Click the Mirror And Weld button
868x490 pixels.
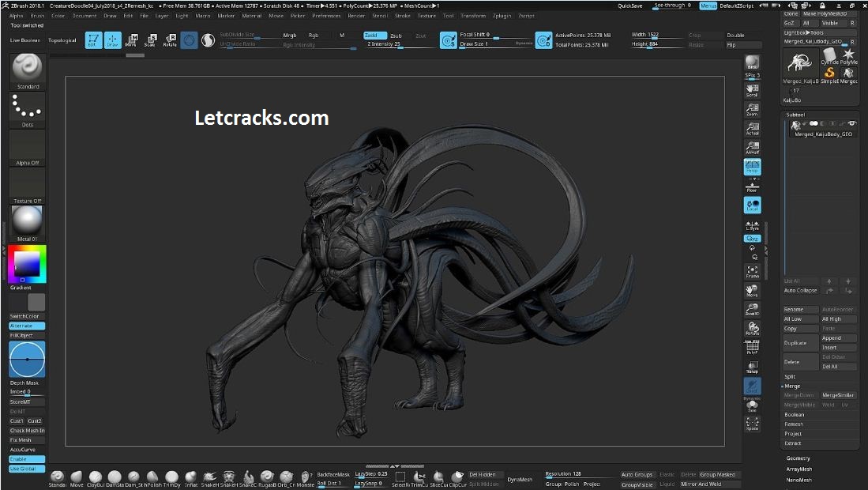tap(701, 484)
